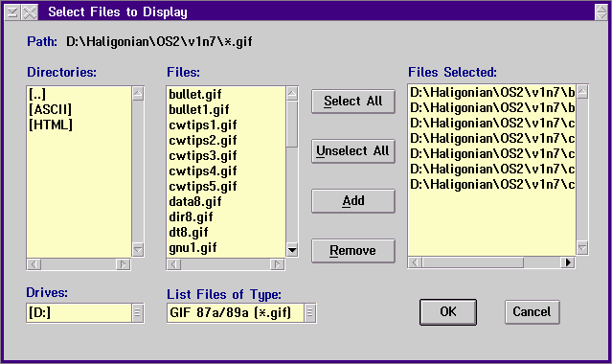The image size is (612, 364).
Task: Open the List Files of Type dropdown
Action: click(x=310, y=313)
